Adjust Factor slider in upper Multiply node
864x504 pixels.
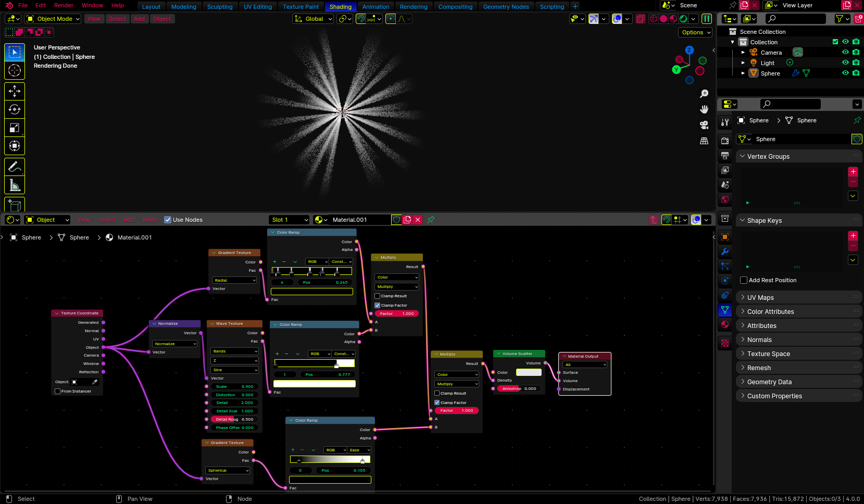point(396,313)
